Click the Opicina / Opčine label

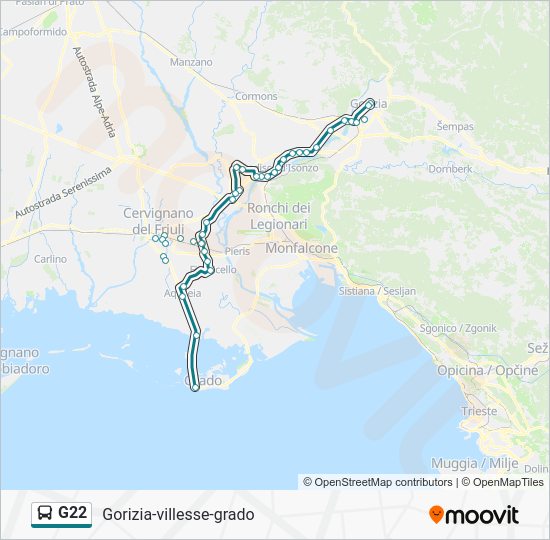click(x=488, y=370)
